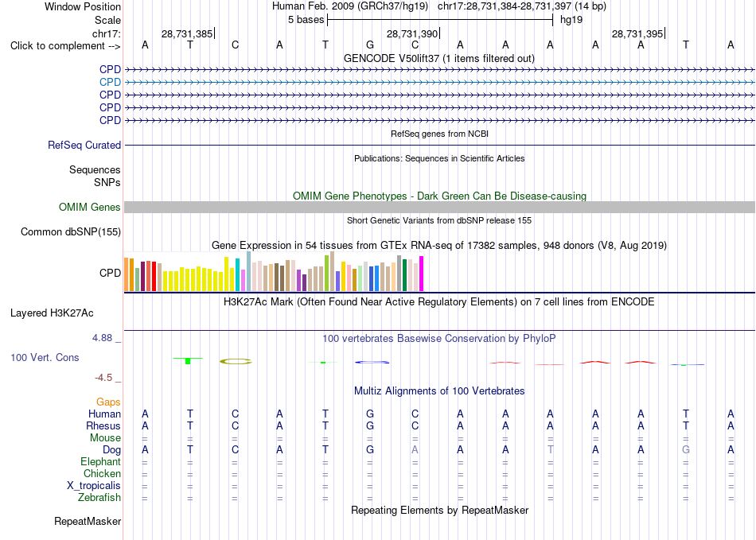Open the RefSeq Curated track label
The image size is (756, 540).
tap(84, 145)
